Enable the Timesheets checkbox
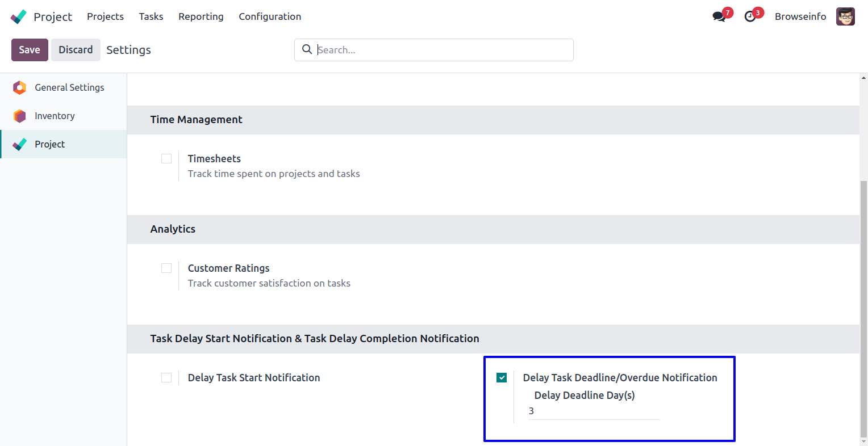The height and width of the screenshot is (446, 868). point(166,159)
